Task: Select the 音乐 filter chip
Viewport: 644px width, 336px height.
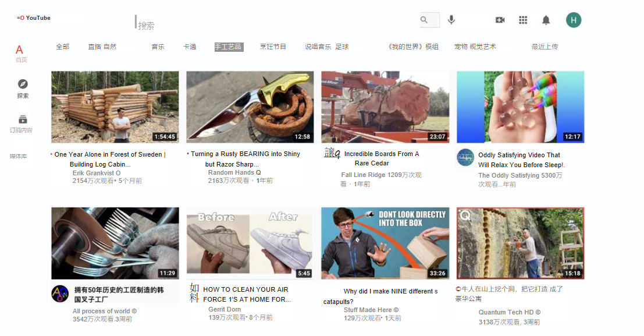Action: tap(158, 47)
